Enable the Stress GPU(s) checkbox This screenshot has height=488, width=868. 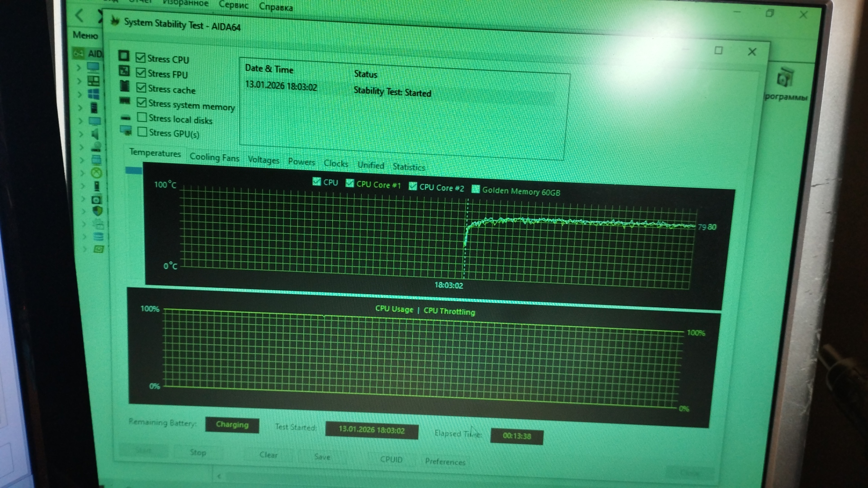point(142,132)
